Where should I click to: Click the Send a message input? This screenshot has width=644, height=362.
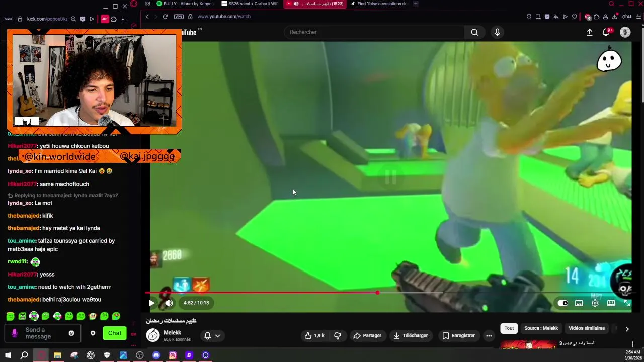pyautogui.click(x=43, y=333)
